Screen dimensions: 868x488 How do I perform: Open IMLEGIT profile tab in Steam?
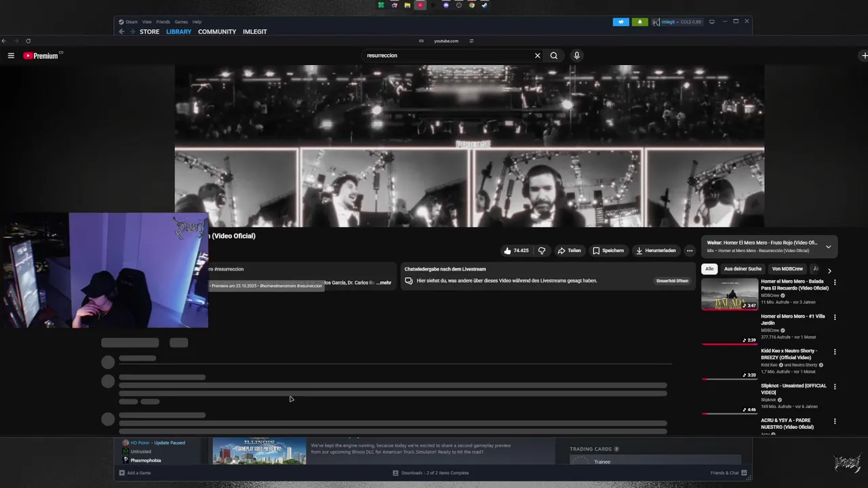point(255,32)
